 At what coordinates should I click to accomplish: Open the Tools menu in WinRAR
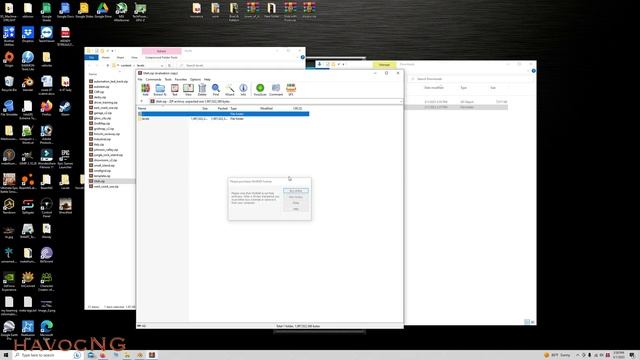(x=168, y=79)
